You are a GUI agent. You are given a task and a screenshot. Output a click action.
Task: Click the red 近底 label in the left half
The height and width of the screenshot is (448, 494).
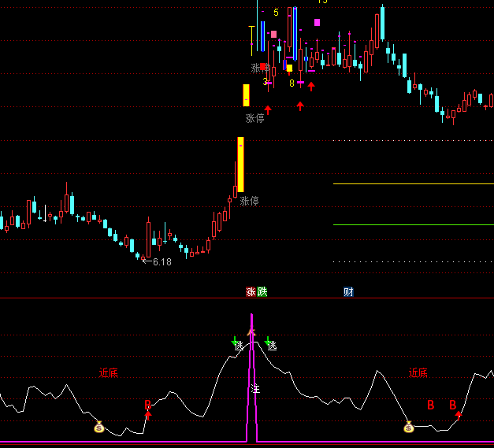coord(108,372)
